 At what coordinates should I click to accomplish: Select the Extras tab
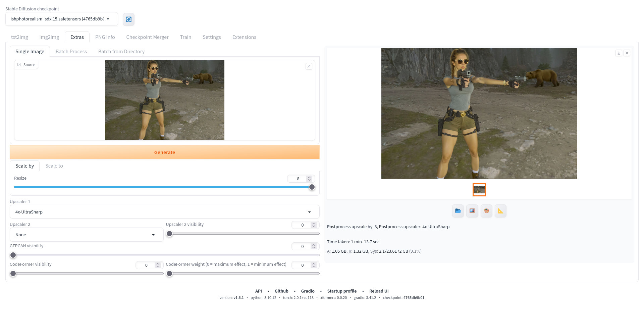(77, 37)
